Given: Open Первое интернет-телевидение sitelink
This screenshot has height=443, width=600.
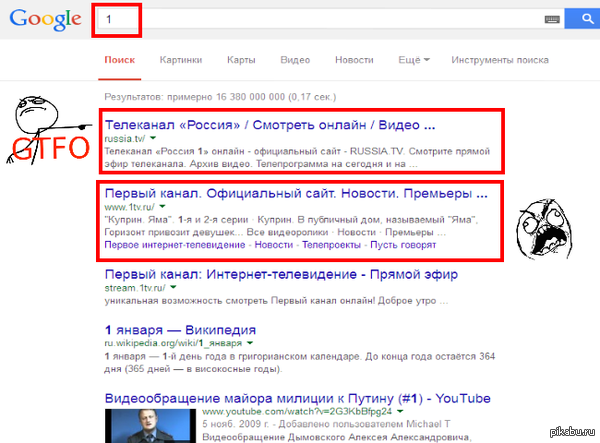Looking at the screenshot, I should tap(175, 245).
